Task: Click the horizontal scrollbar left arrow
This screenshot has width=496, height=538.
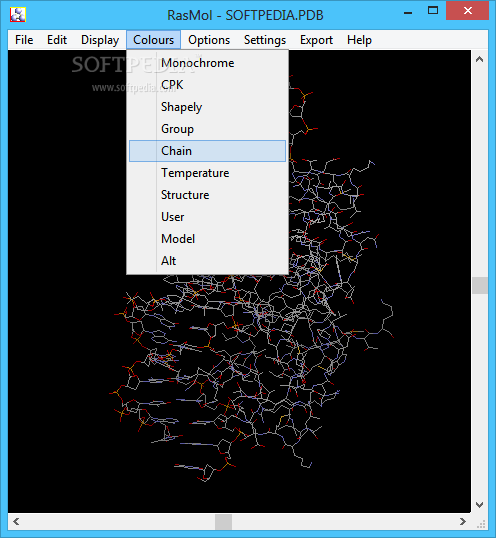Action: tap(16, 522)
